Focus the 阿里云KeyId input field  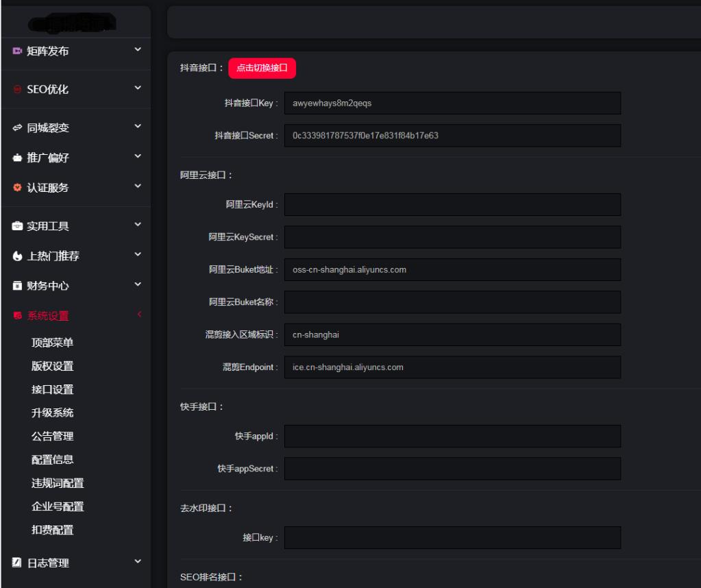tap(452, 204)
